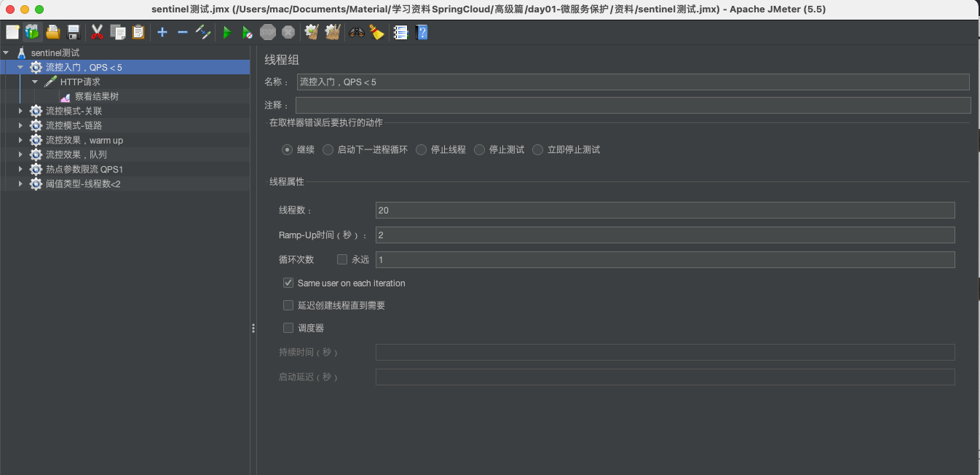Click the Toggle enable/disable icon
980x475 pixels.
pyautogui.click(x=203, y=32)
